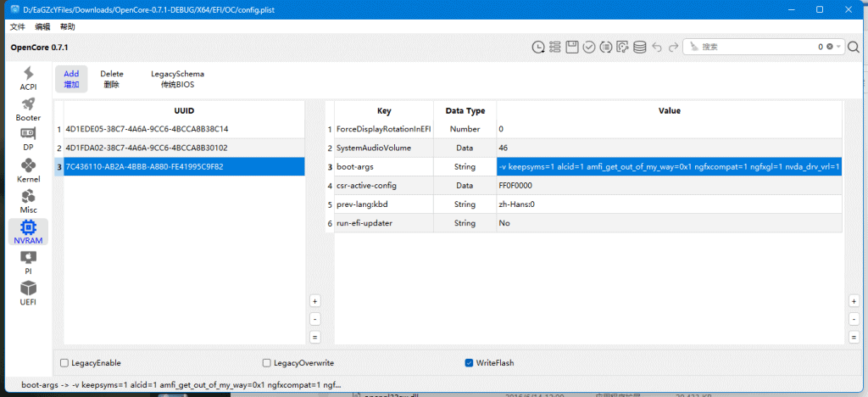
Task: Switch to the LegacySchema tab
Action: pyautogui.click(x=177, y=79)
